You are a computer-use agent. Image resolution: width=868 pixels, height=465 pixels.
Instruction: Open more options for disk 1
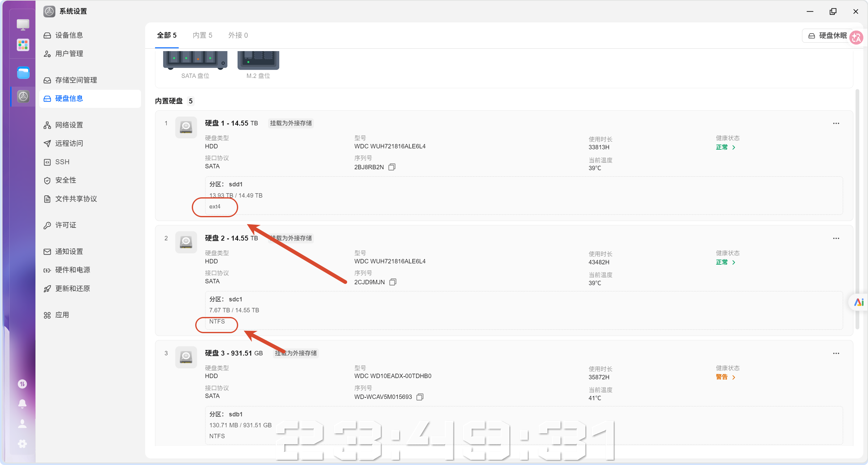[836, 123]
